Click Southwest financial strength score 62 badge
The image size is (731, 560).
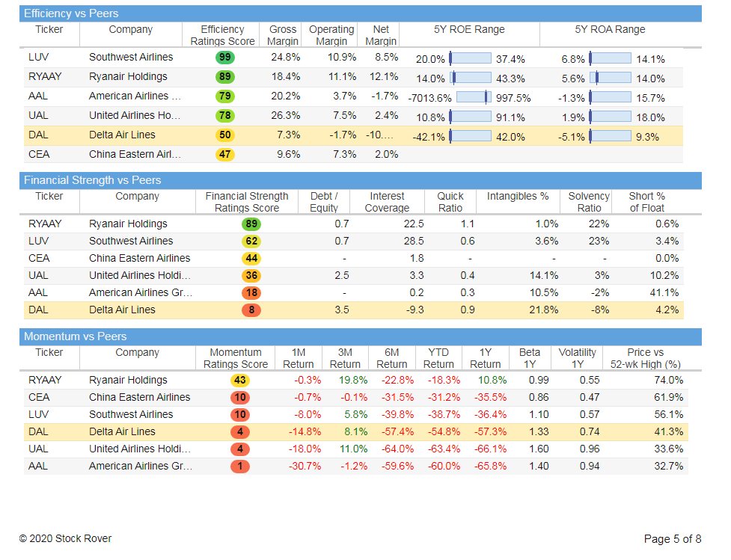(251, 241)
